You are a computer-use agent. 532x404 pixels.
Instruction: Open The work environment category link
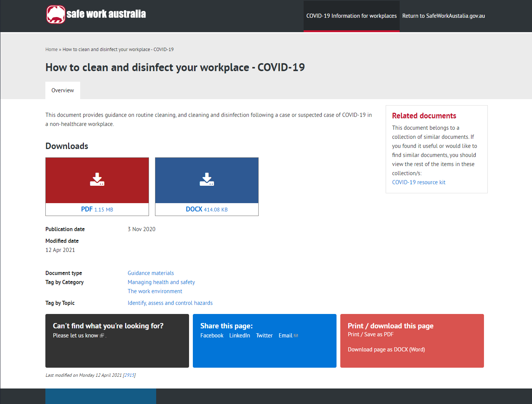155,291
